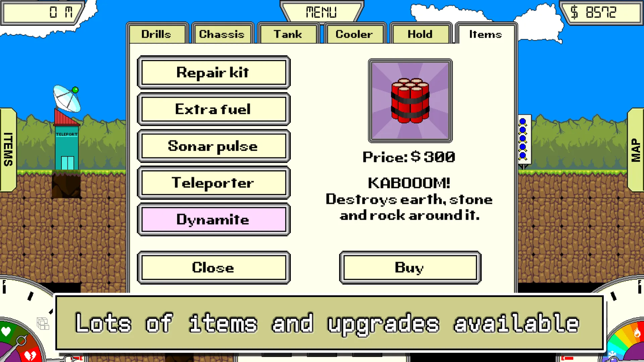
Task: Click the Close button
Action: pyautogui.click(x=214, y=267)
